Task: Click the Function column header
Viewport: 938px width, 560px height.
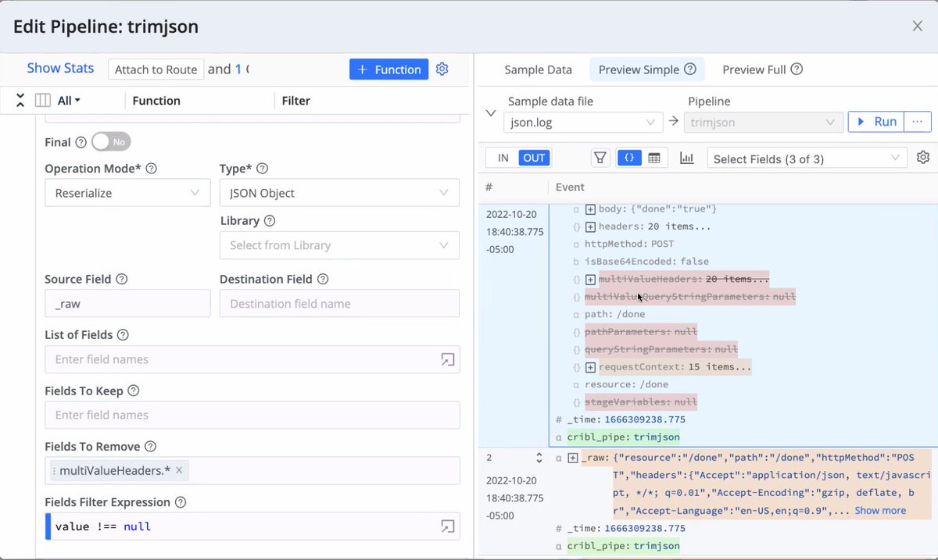Action: pyautogui.click(x=156, y=101)
